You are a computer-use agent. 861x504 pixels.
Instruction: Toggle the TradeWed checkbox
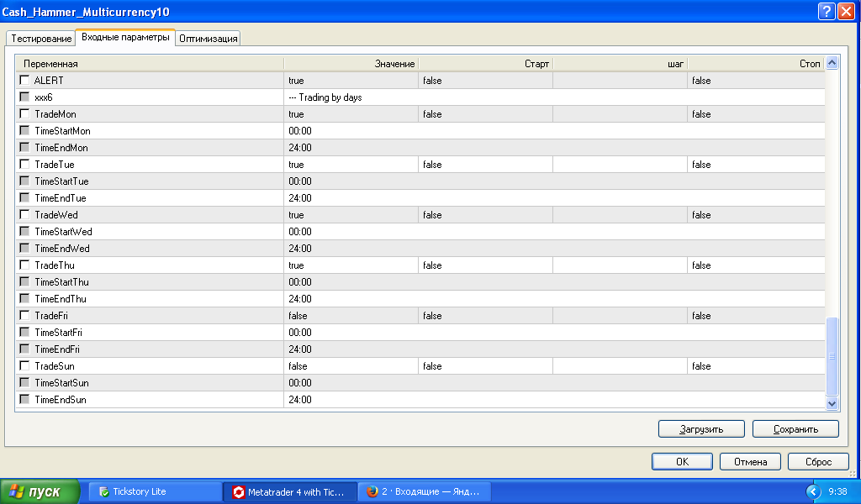(24, 214)
